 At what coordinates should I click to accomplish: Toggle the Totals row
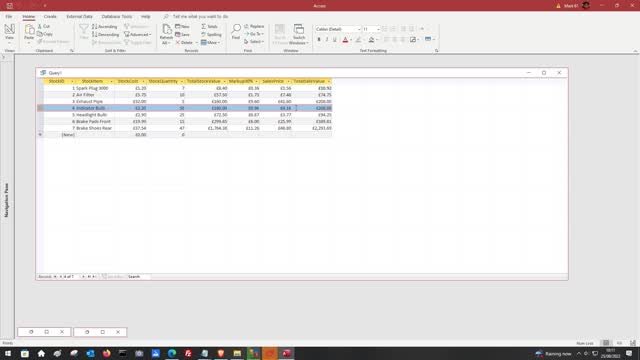pos(209,26)
